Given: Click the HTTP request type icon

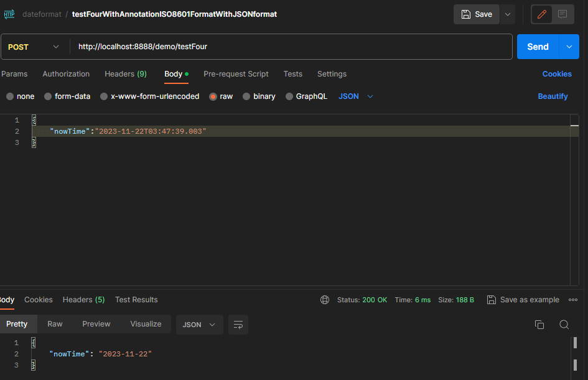Looking at the screenshot, I should 9,14.
